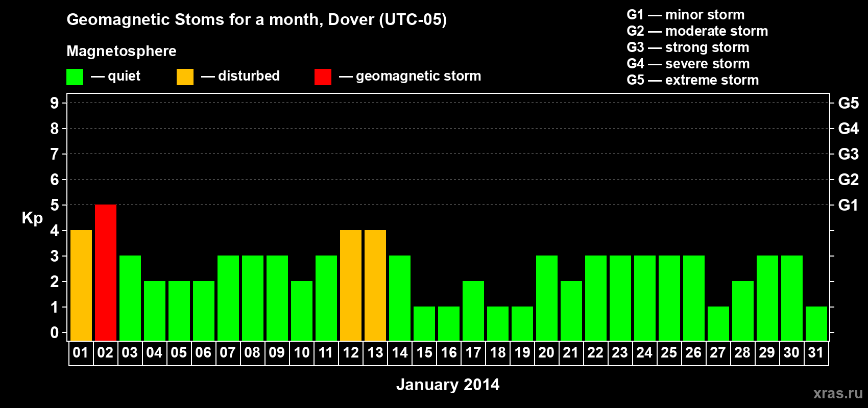Click the 'G3 — strong storm' legend text

[688, 47]
